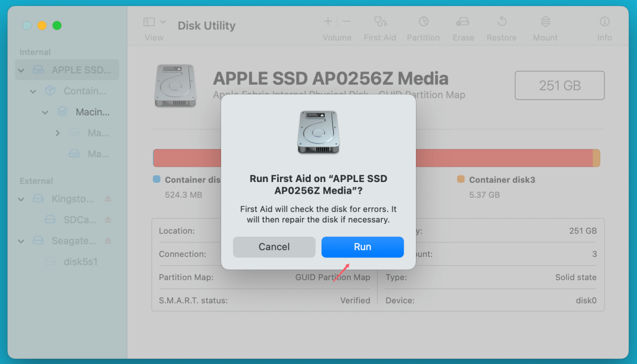The image size is (637, 364).
Task: Select the Kingsto... external disk icon
Action: click(38, 199)
